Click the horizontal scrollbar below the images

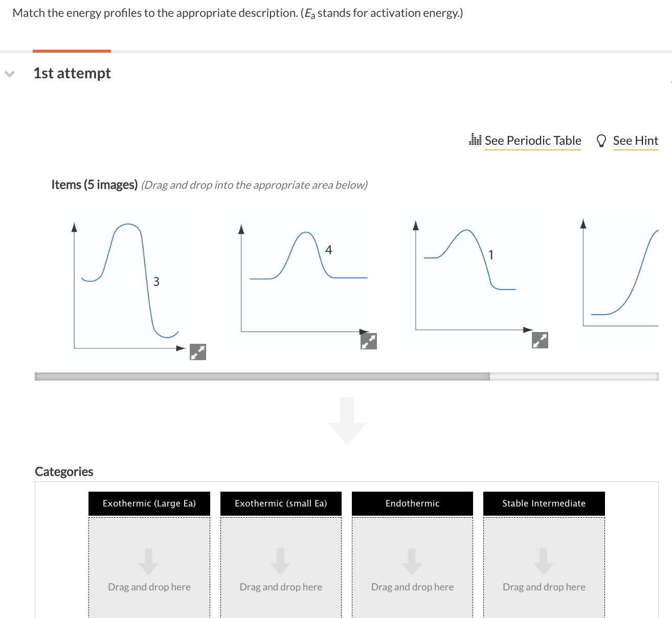click(x=262, y=376)
